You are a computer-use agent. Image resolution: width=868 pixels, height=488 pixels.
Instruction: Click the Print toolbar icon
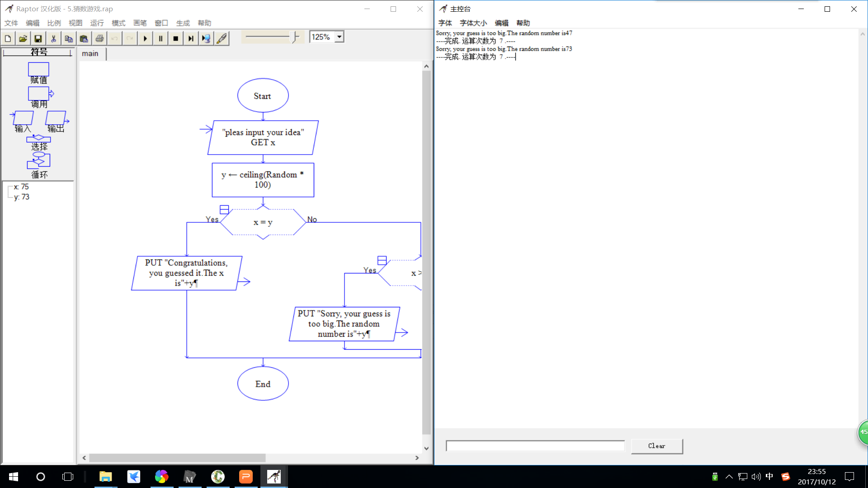pos(99,38)
